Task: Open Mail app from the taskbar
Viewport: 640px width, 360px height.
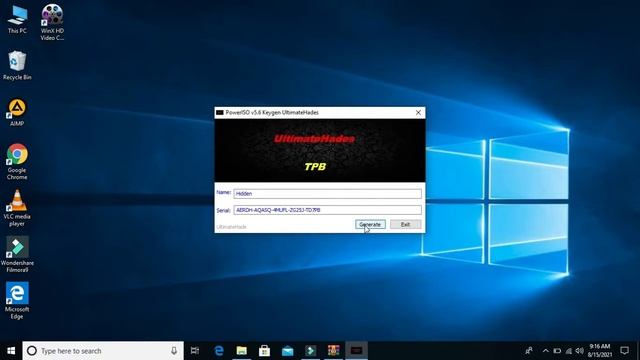Action: click(x=287, y=351)
